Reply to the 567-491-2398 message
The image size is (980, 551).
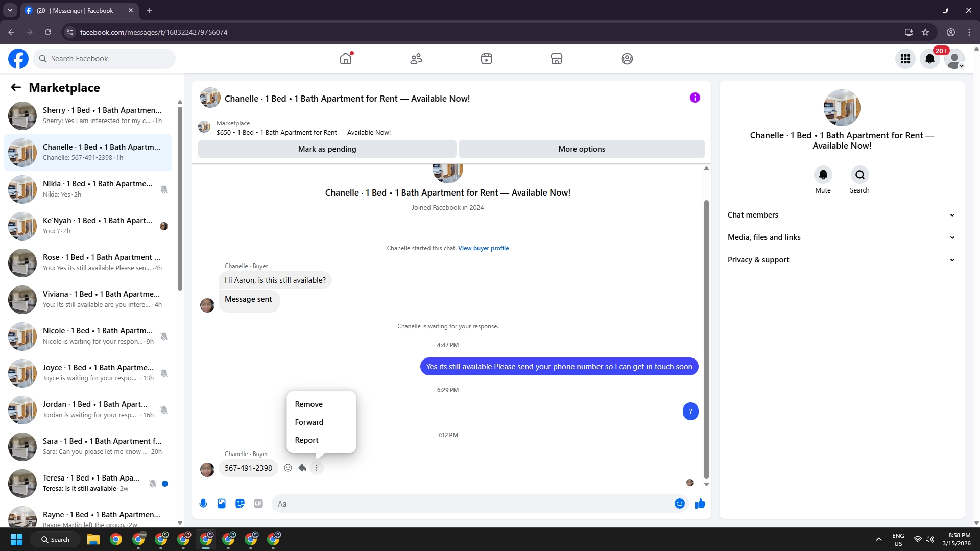[x=302, y=468]
